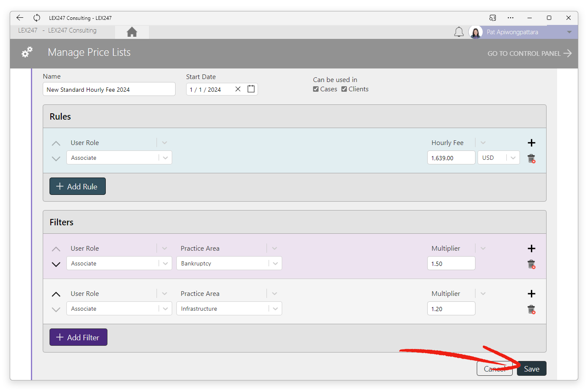Move the Bankruptcy filter down
588x391 pixels.
tap(56, 264)
